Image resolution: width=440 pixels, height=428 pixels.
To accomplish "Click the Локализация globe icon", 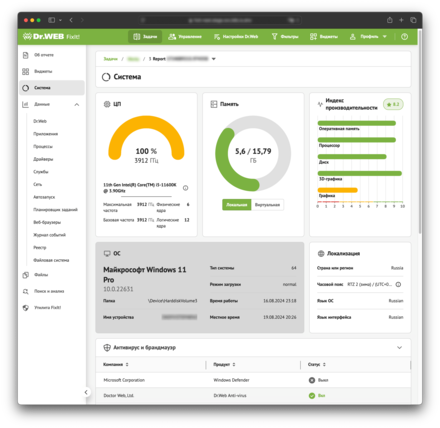I will coord(321,254).
